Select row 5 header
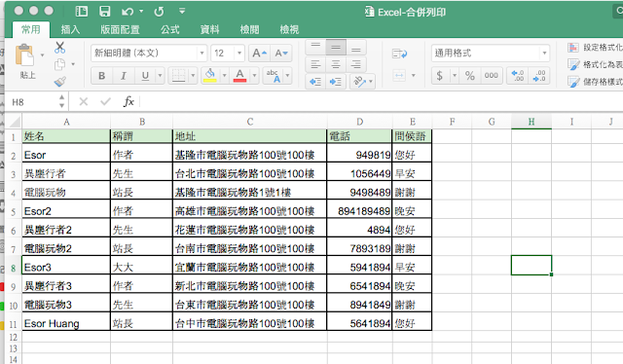 click(13, 211)
